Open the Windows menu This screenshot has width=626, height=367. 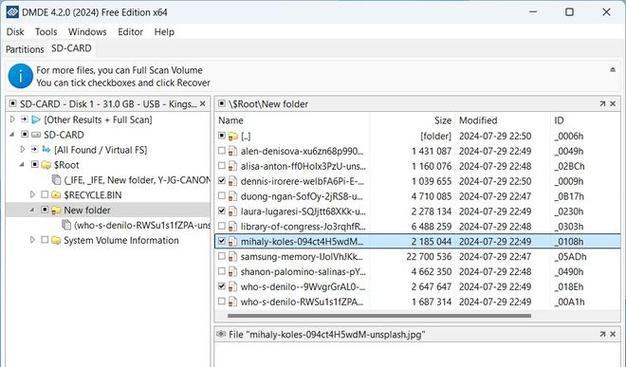[x=87, y=32]
